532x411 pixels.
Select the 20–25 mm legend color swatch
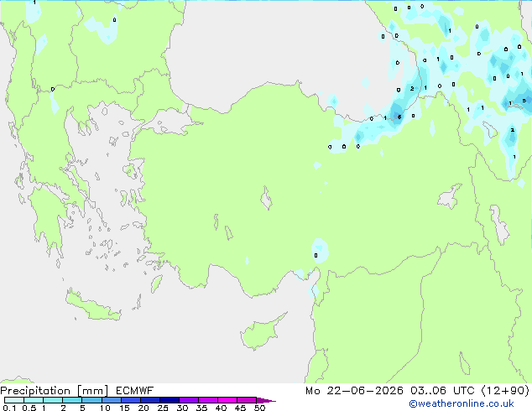[x=149, y=400]
